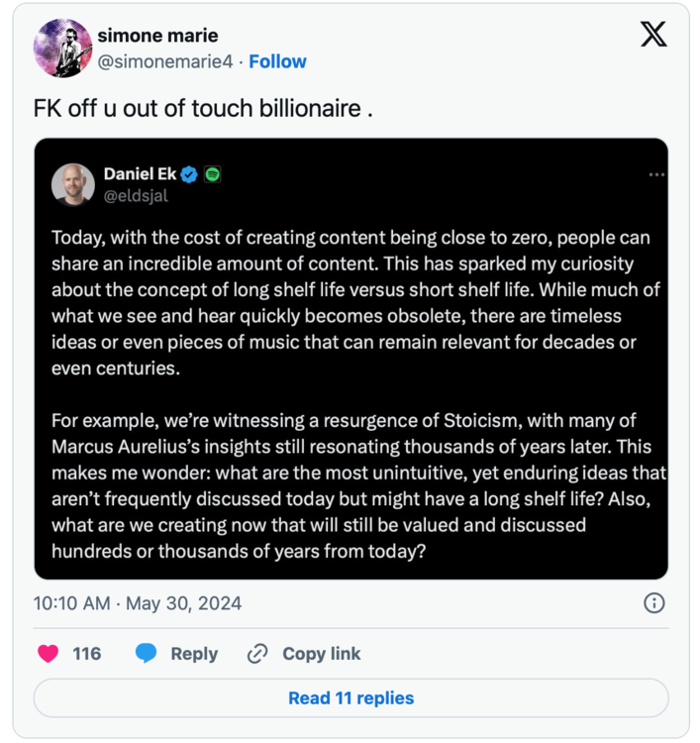
Task: Click the 10:10 AM May 30, 2024 timestamp
Action: point(138,603)
